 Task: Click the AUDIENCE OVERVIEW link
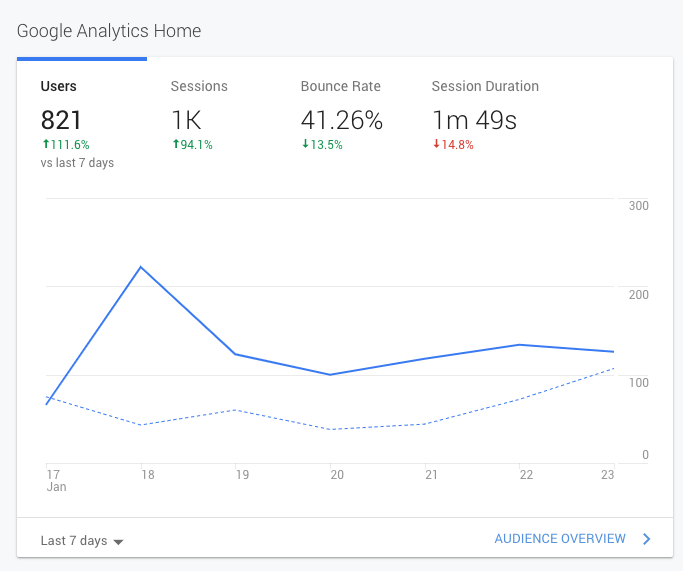point(560,539)
